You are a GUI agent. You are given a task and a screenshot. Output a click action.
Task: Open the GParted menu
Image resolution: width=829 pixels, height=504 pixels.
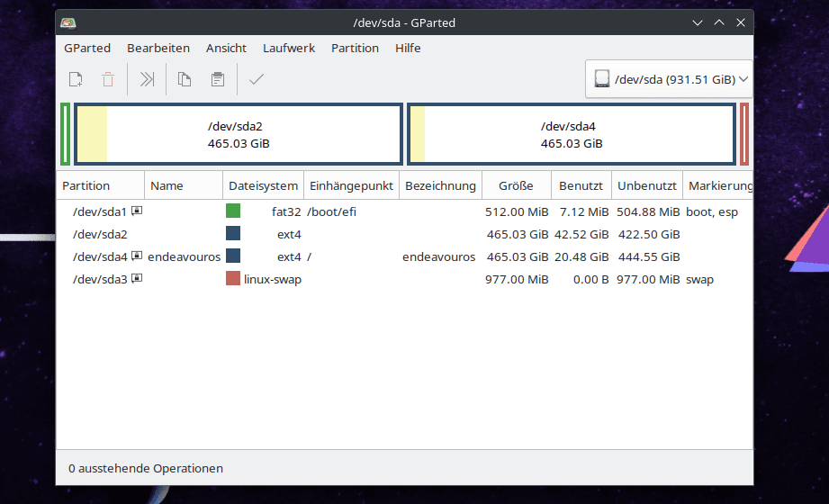87,48
